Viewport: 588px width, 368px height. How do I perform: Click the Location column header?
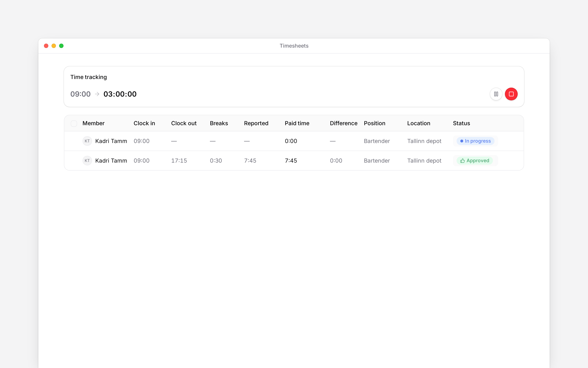419,123
